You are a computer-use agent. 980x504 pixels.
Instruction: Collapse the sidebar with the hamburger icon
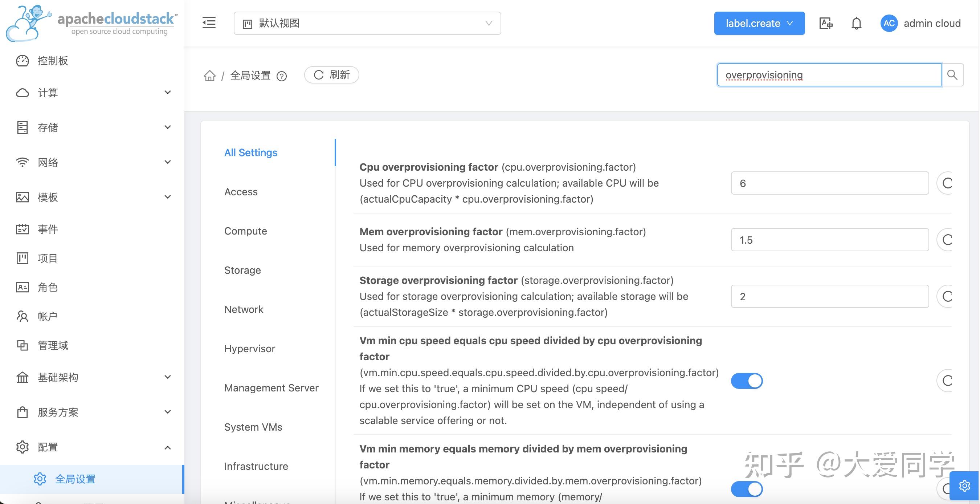pyautogui.click(x=209, y=23)
